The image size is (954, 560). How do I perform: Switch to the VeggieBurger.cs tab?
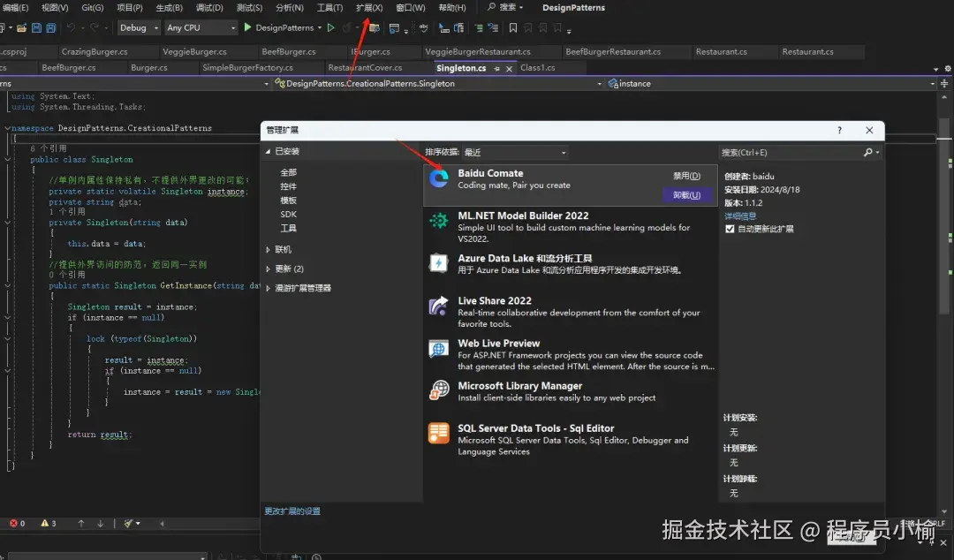tap(194, 52)
